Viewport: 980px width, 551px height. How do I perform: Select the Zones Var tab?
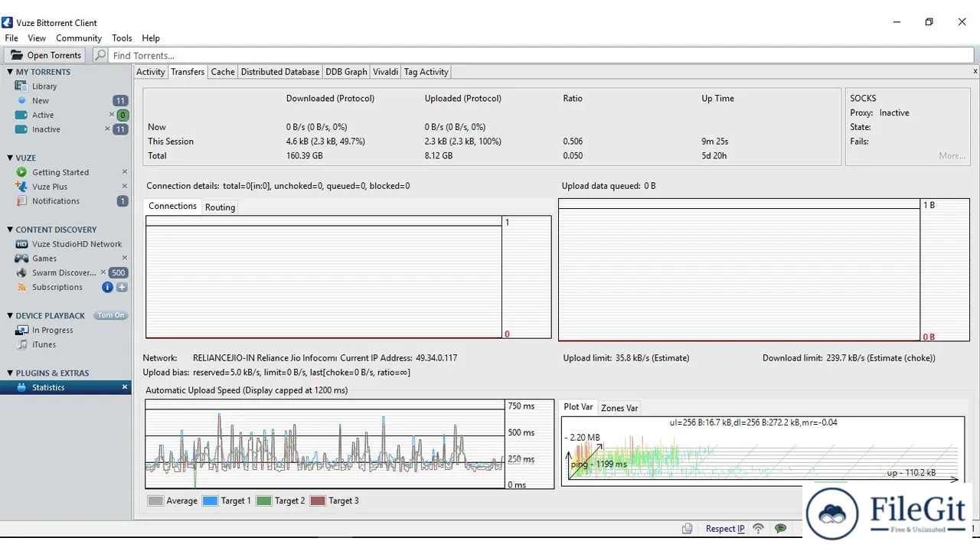click(619, 408)
